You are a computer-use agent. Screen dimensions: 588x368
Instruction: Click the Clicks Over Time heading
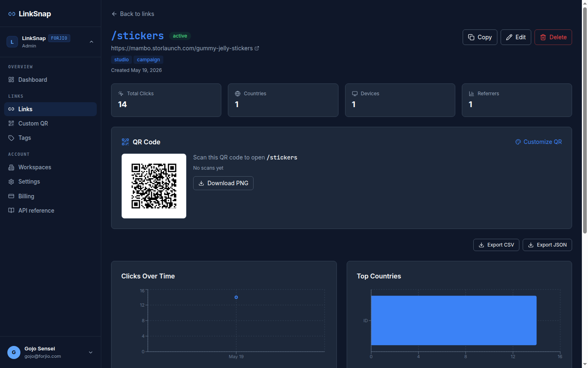click(x=148, y=276)
